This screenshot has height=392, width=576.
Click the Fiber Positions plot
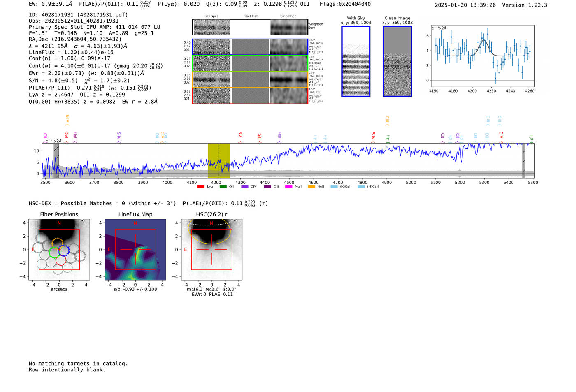59,250
